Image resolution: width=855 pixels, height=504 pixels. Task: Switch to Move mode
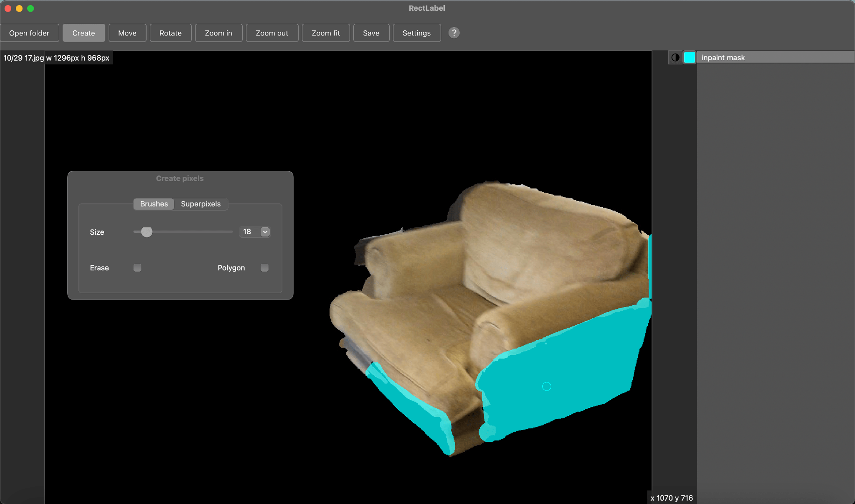coord(127,33)
